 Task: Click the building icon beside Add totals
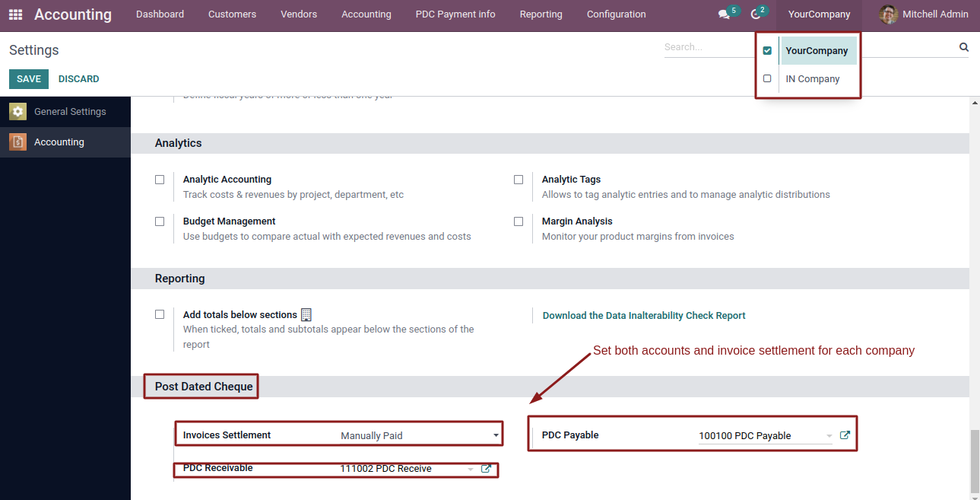click(x=306, y=314)
